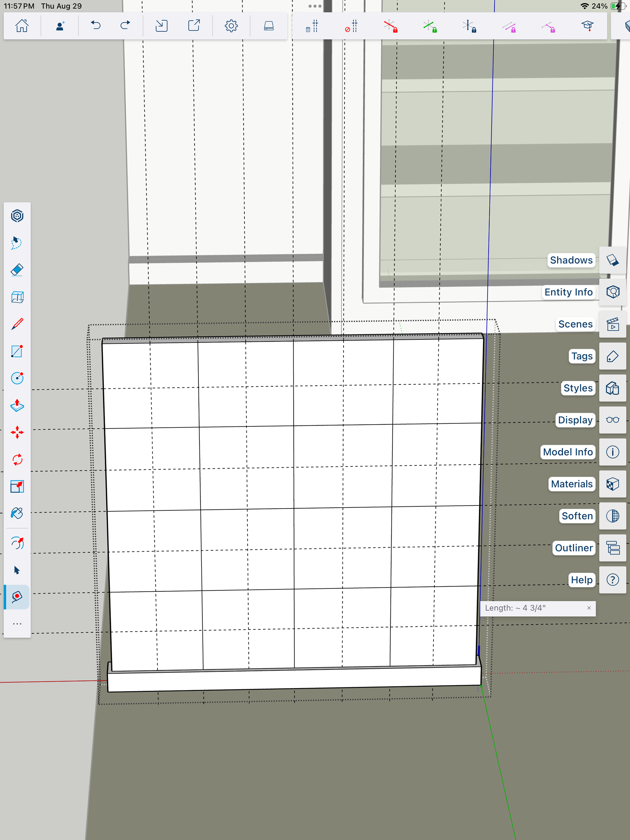Activate the Push/Pull tool
Viewport: 630px width, 840px height.
tap(17, 406)
